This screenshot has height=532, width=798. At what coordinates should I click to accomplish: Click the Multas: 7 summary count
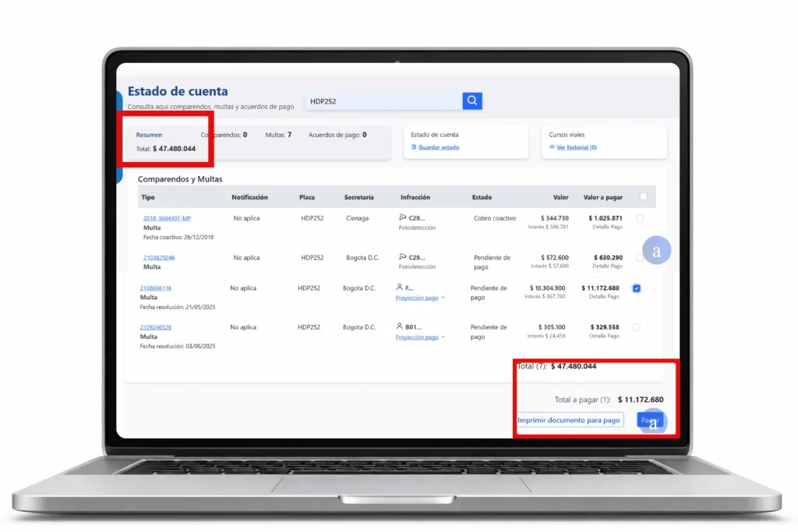[278, 135]
